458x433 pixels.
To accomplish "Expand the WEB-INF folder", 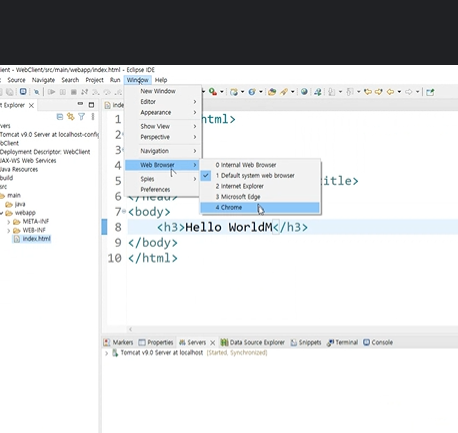I will point(9,230).
